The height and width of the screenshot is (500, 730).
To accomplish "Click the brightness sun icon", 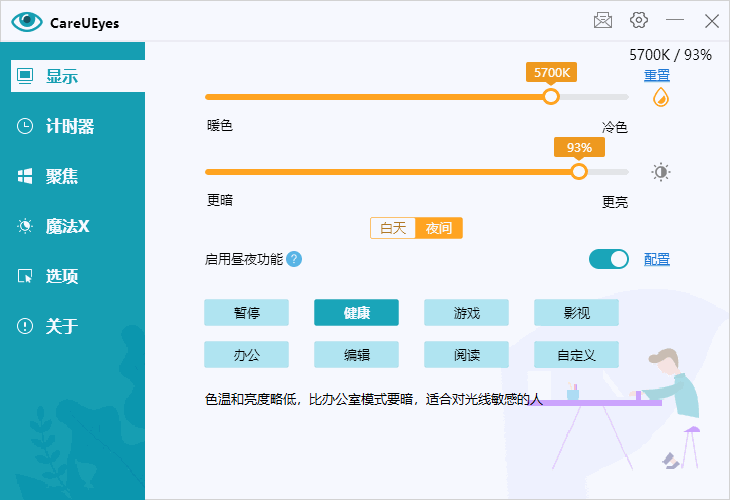I will (x=661, y=171).
